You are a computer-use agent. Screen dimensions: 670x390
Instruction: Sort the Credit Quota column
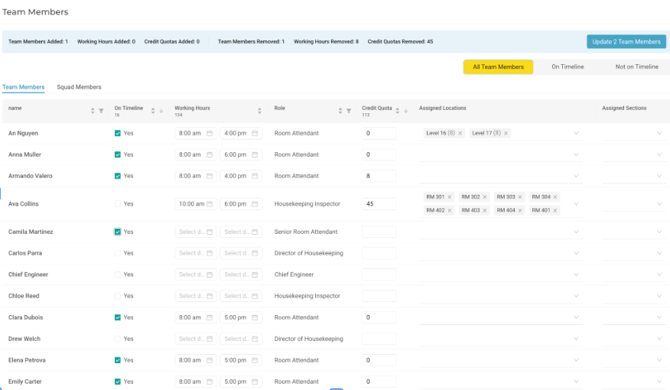click(397, 111)
